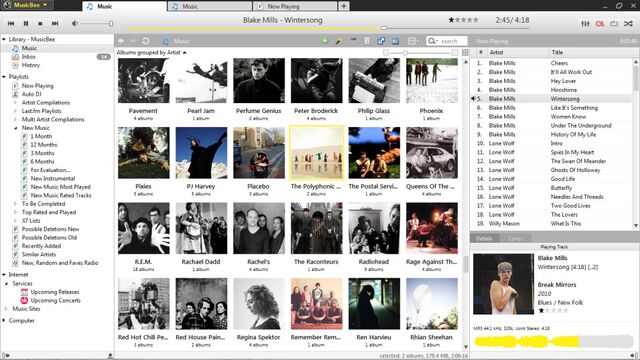
Task: Select the Pixies album thumbnail
Action: tap(144, 153)
